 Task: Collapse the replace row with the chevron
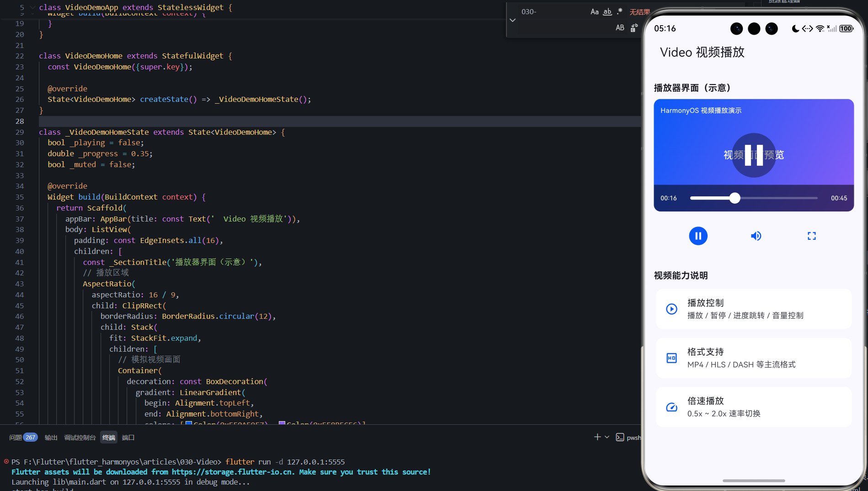coord(512,20)
